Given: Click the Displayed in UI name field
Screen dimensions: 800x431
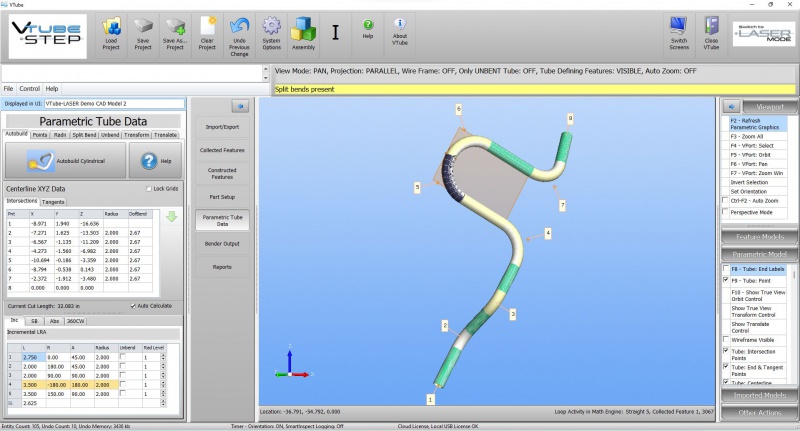Looking at the screenshot, I should [114, 104].
